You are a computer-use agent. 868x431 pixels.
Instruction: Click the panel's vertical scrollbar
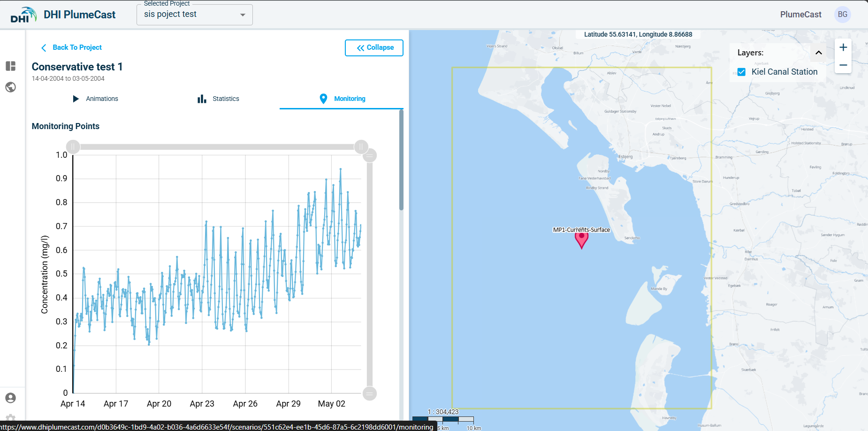point(401,160)
